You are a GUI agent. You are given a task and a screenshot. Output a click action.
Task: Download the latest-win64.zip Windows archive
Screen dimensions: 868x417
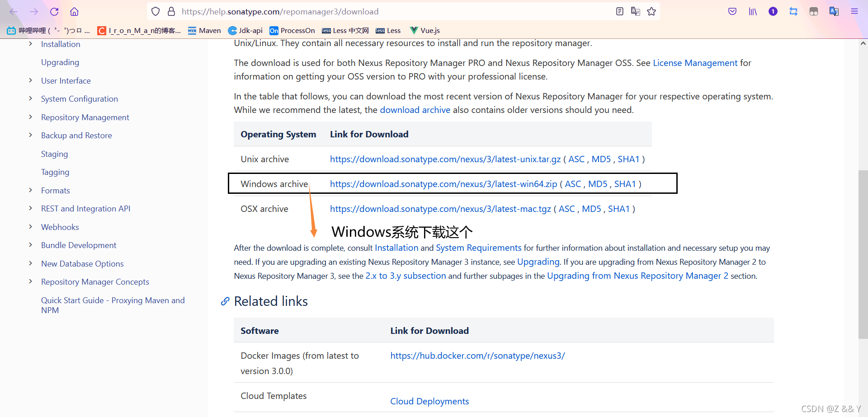(443, 184)
